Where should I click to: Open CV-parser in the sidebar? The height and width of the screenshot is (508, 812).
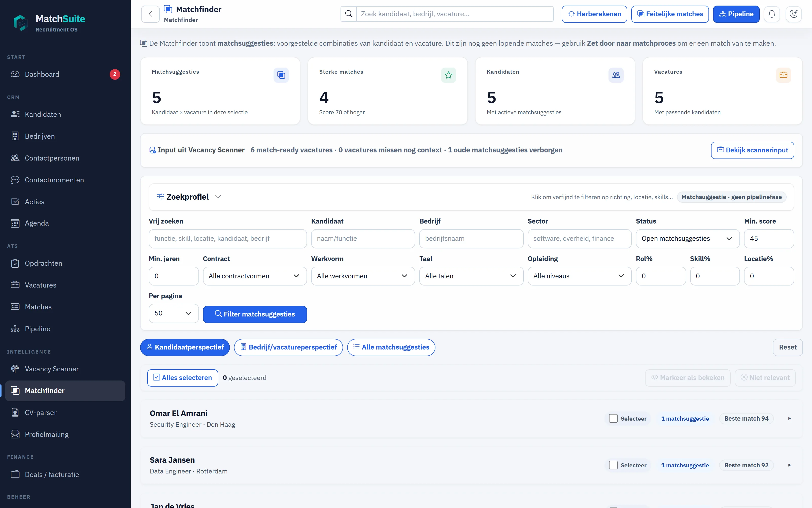pos(65,412)
